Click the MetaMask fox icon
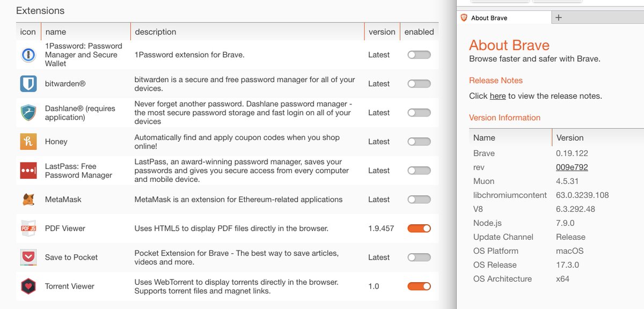The image size is (644, 309). click(28, 200)
